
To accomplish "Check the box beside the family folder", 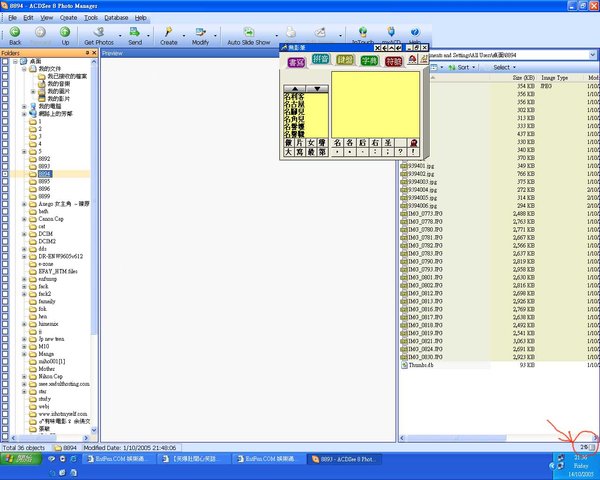I will [5, 302].
